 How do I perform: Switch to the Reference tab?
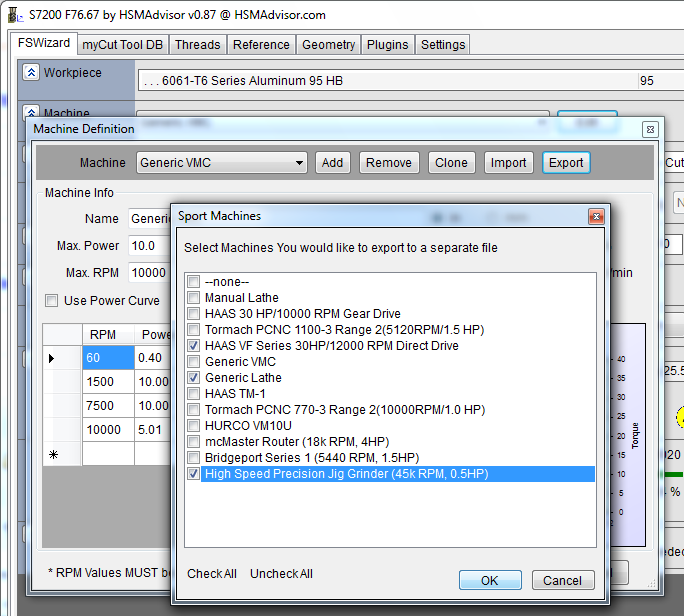(x=261, y=45)
